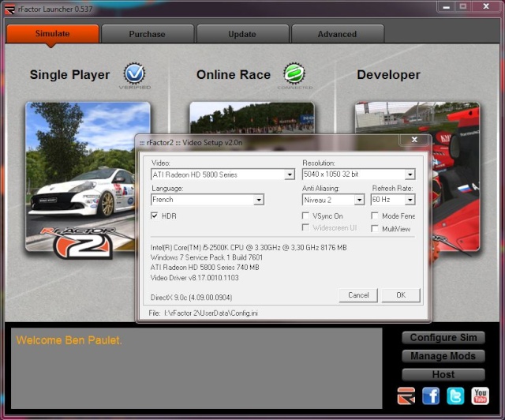Image resolution: width=505 pixels, height=420 pixels.
Task: Click the disabled Widescreen UI checkbox
Action: tap(305, 227)
